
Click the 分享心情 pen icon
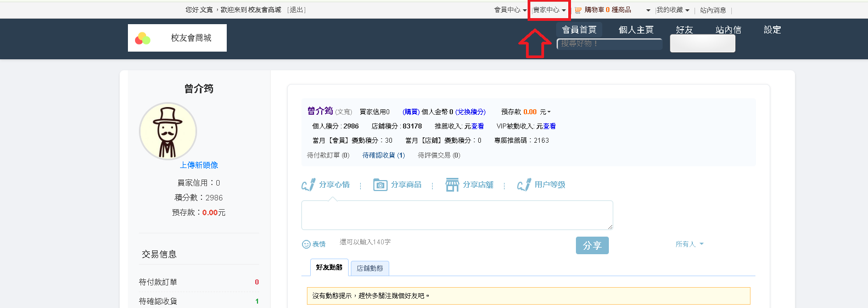click(x=308, y=184)
